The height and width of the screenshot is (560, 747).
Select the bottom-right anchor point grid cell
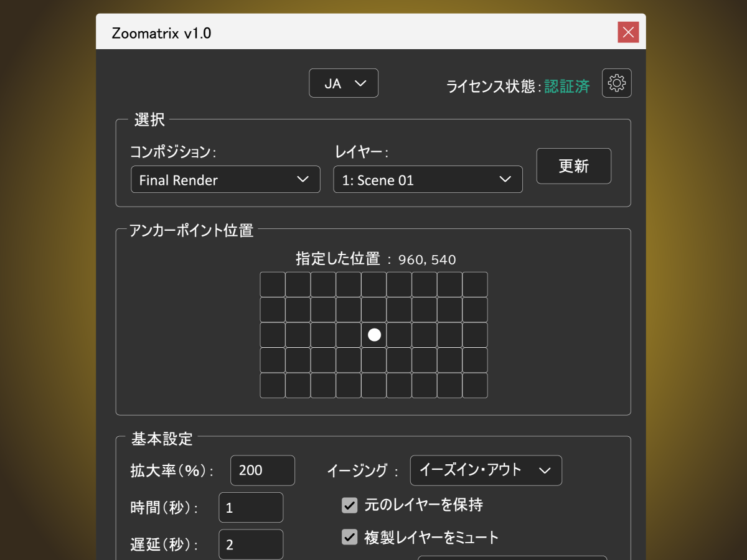point(475,385)
